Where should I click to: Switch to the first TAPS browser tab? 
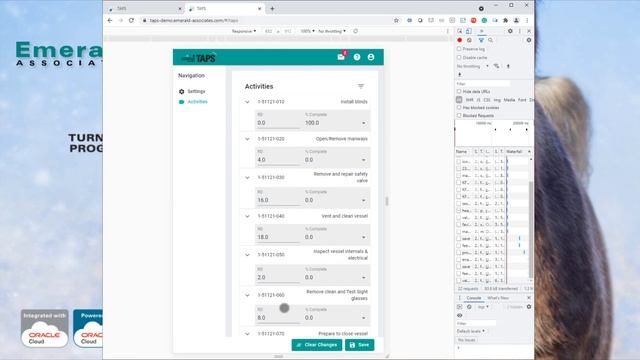click(145, 8)
